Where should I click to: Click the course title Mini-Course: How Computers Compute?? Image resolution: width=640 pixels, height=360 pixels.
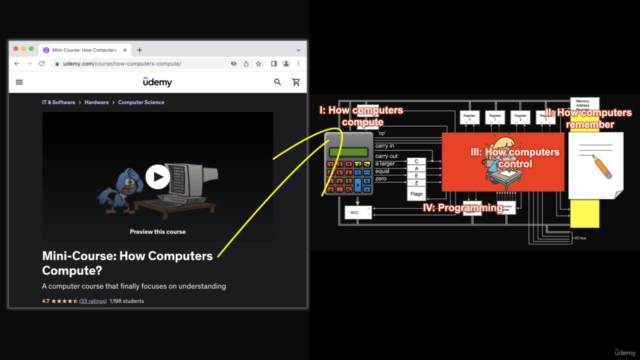point(127,263)
